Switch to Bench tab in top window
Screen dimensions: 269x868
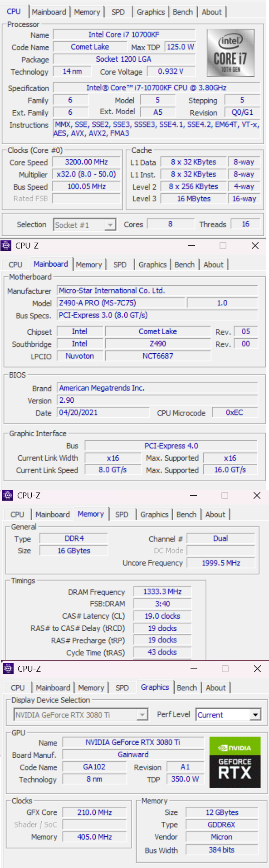(x=183, y=12)
